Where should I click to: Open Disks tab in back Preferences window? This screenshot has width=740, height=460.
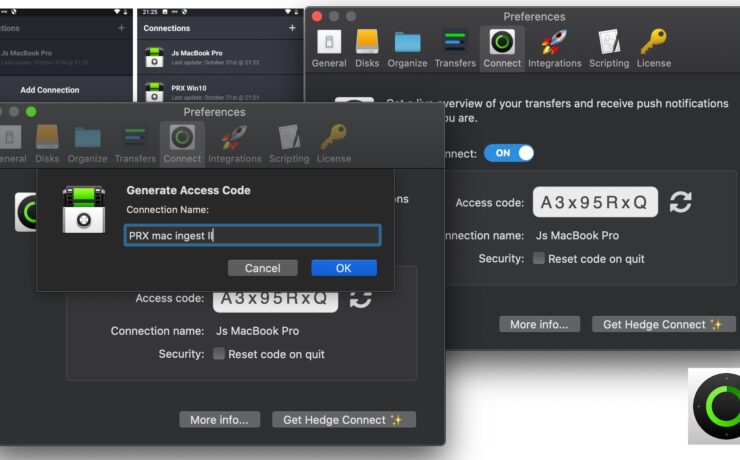tap(367, 49)
